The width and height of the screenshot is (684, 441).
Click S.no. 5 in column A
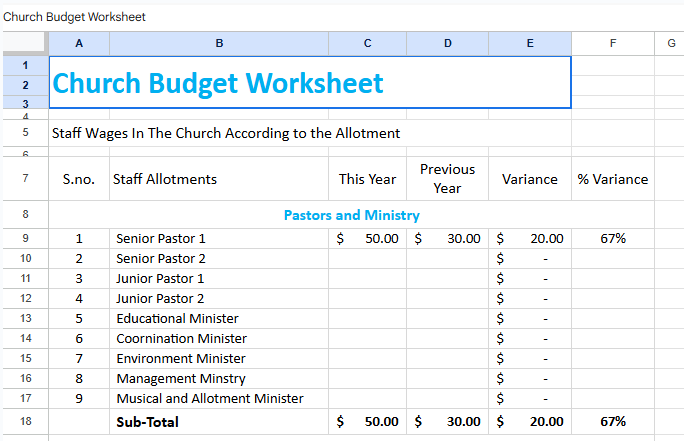point(79,318)
